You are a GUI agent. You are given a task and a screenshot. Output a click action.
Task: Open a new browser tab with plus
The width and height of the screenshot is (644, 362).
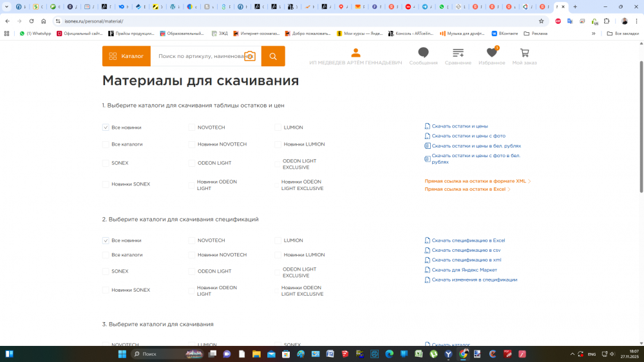point(575,6)
